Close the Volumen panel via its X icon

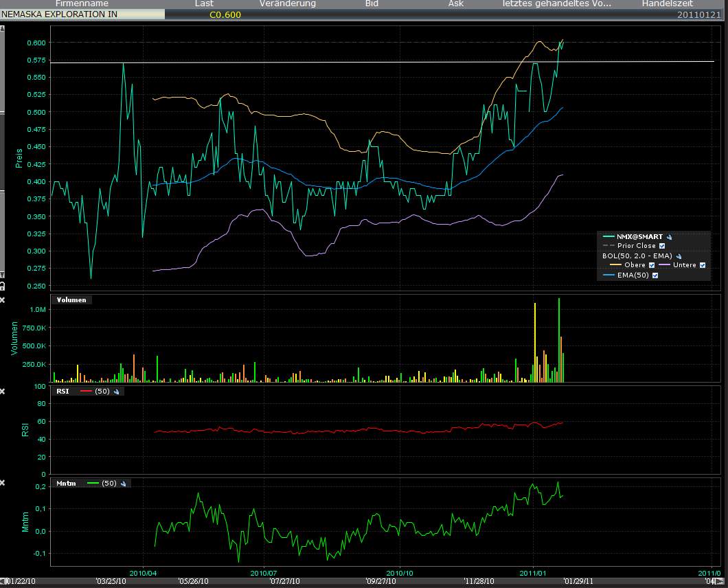[3, 300]
